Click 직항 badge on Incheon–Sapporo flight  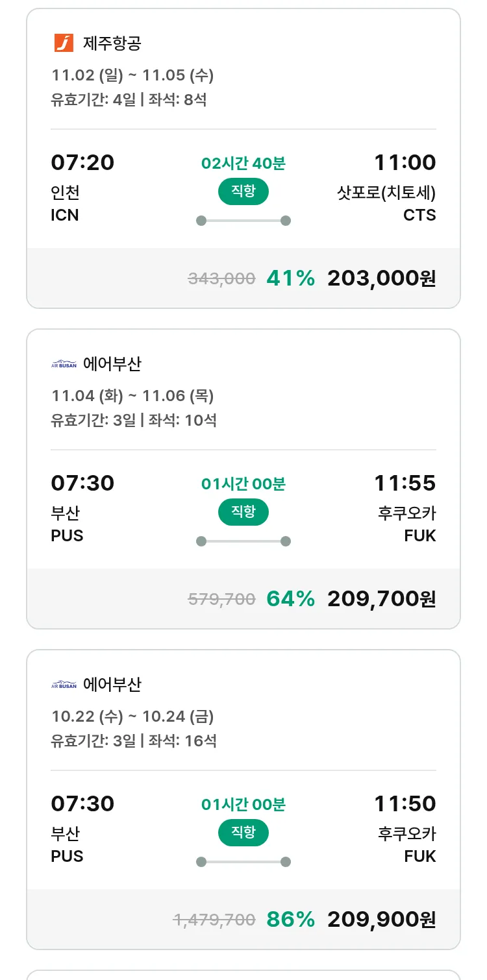243,191
